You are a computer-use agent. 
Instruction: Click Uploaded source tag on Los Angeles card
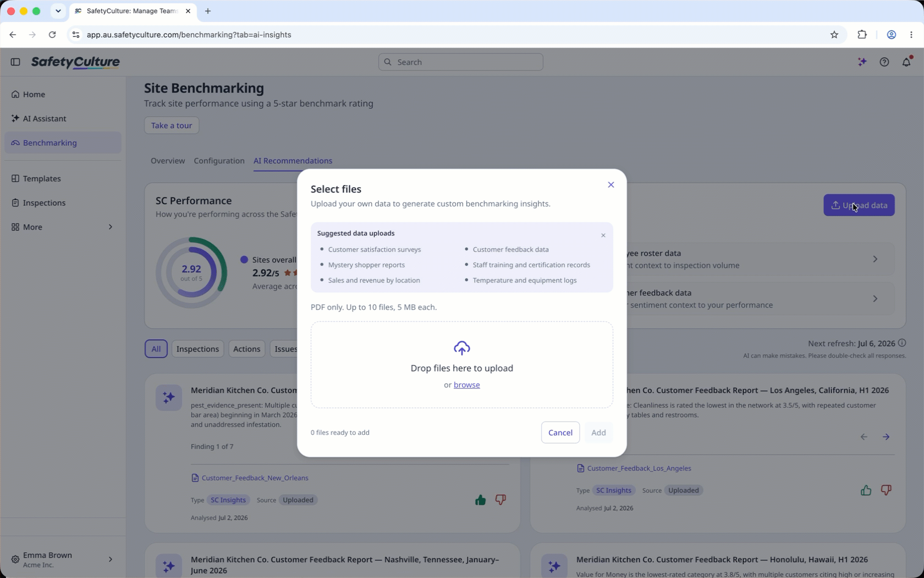tap(683, 490)
